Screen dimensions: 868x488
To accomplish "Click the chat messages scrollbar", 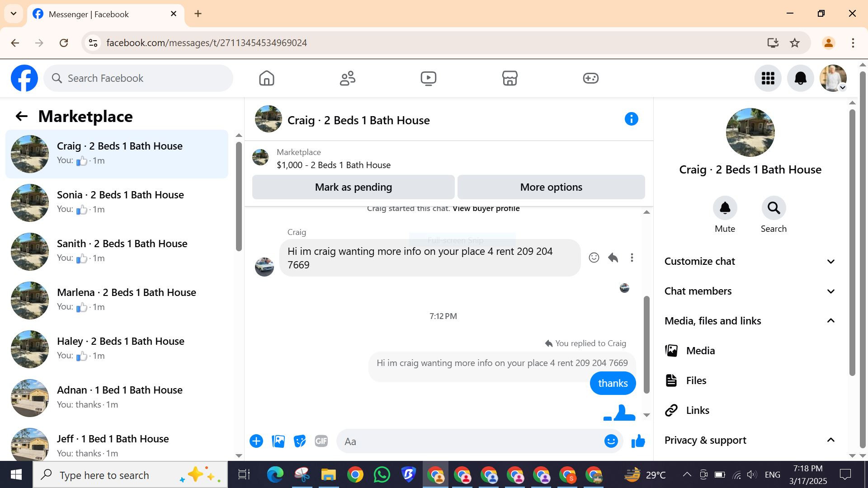I will (x=646, y=344).
